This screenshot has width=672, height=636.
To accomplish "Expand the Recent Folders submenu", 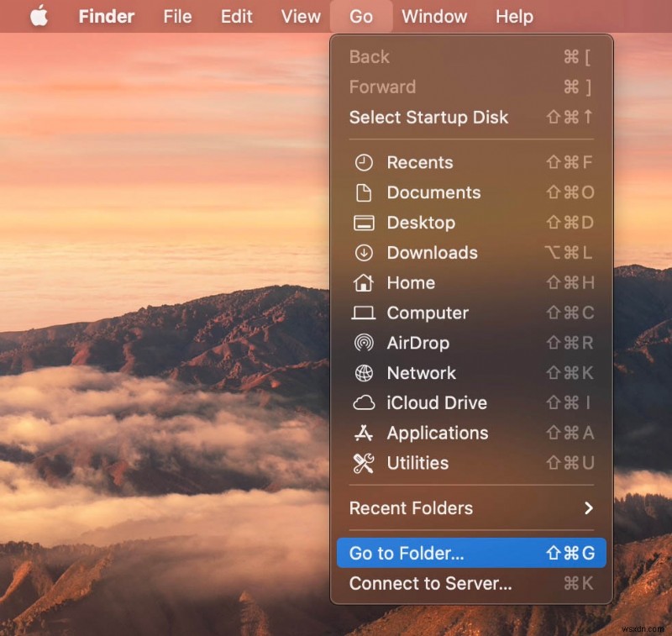I will (411, 508).
